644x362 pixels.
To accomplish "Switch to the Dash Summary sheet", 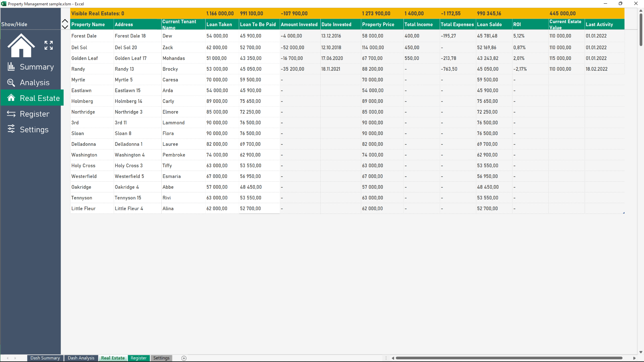I will point(45,358).
